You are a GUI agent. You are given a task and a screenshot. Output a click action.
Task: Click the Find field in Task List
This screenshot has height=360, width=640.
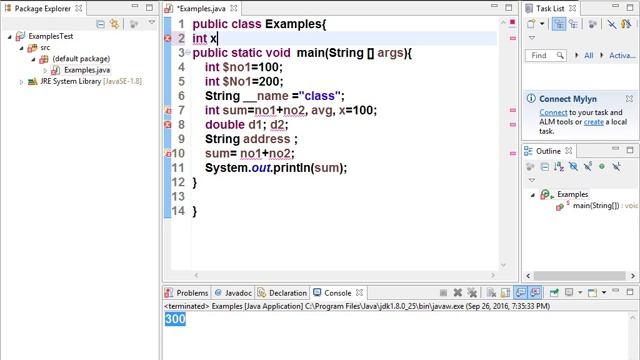coord(546,56)
